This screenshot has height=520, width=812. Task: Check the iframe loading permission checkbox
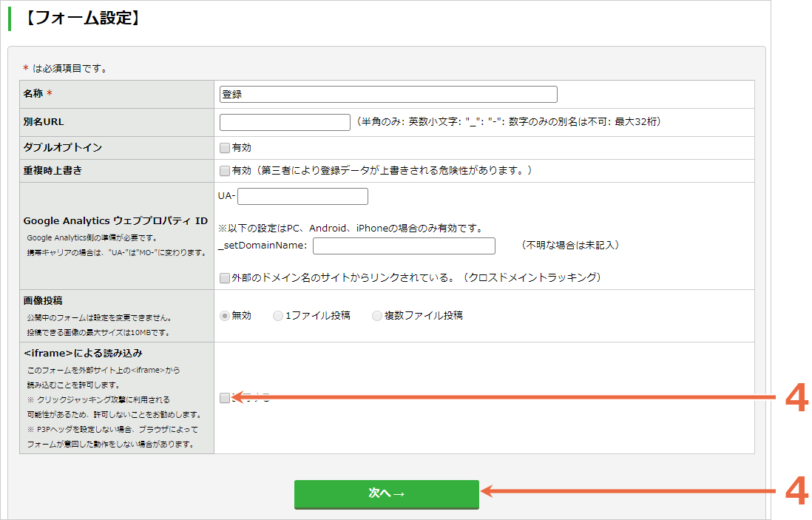click(225, 398)
